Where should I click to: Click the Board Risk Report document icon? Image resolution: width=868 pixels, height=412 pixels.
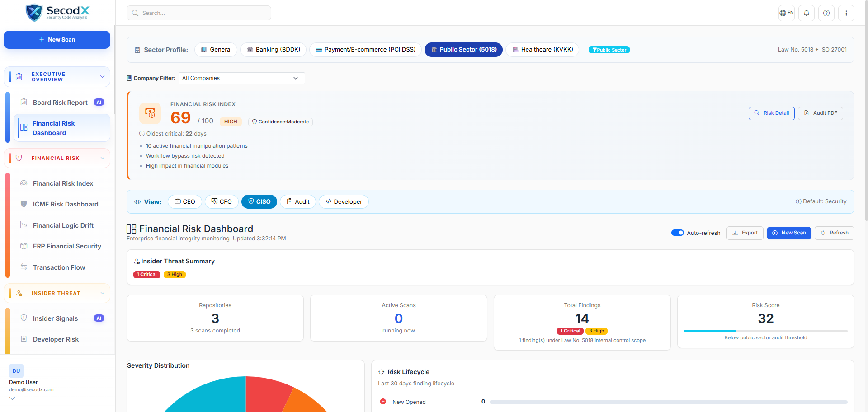pos(24,102)
